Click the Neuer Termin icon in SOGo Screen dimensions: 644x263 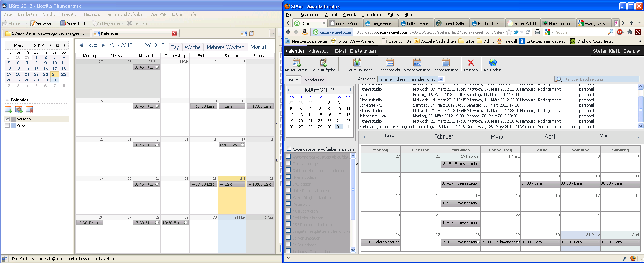296,63
